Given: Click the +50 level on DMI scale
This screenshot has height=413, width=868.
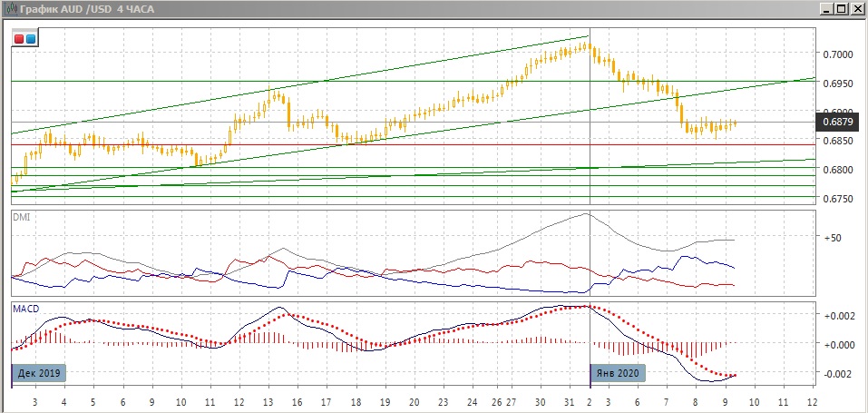Looking at the screenshot, I should (x=833, y=238).
